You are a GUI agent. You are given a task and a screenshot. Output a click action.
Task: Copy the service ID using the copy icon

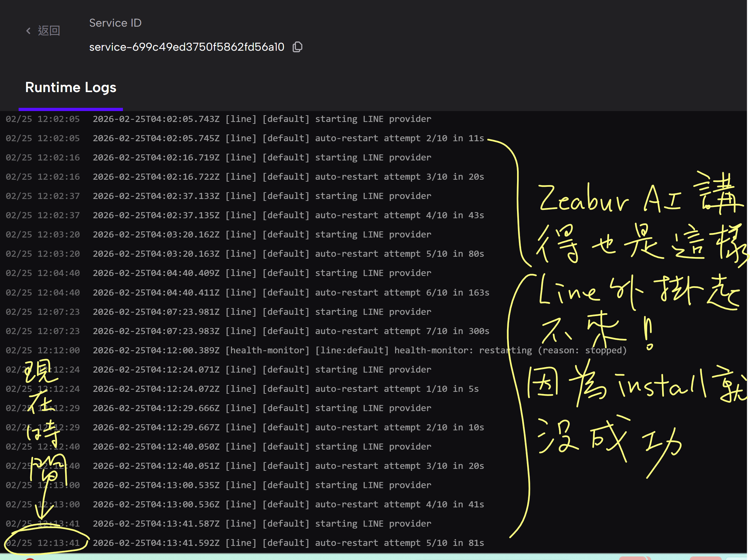point(297,47)
